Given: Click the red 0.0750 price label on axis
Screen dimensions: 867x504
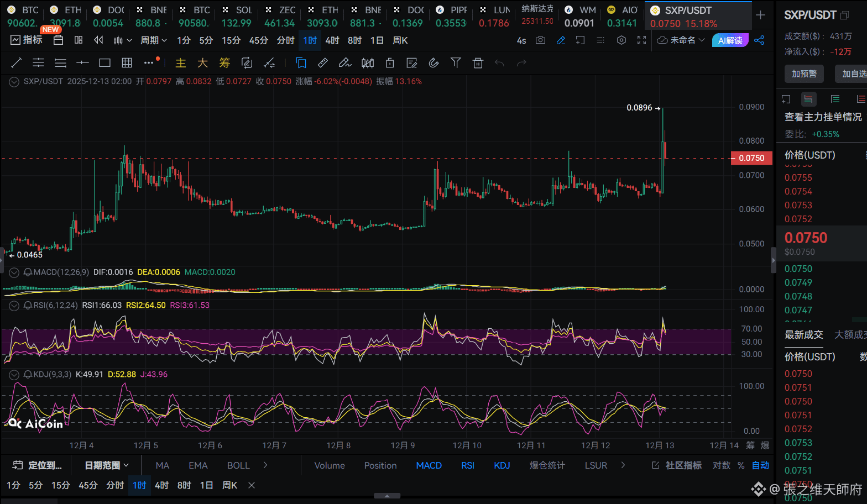Looking at the screenshot, I should pyautogui.click(x=751, y=158).
